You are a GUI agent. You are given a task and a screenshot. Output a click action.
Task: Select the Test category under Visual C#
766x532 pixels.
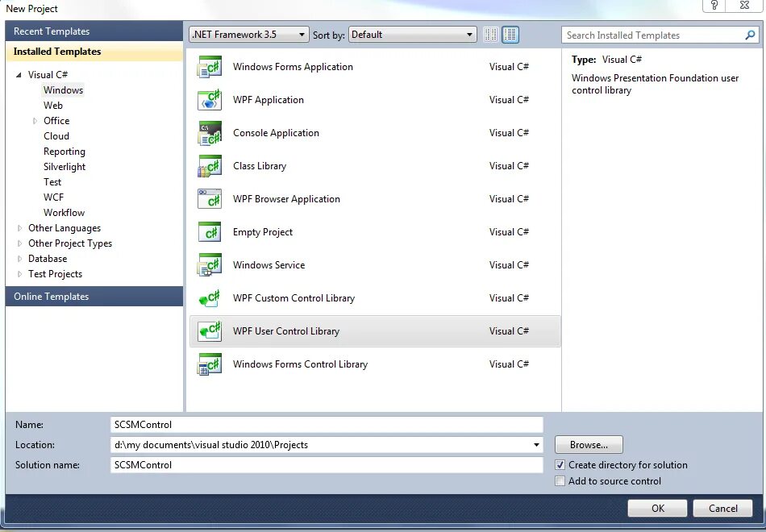[52, 182]
